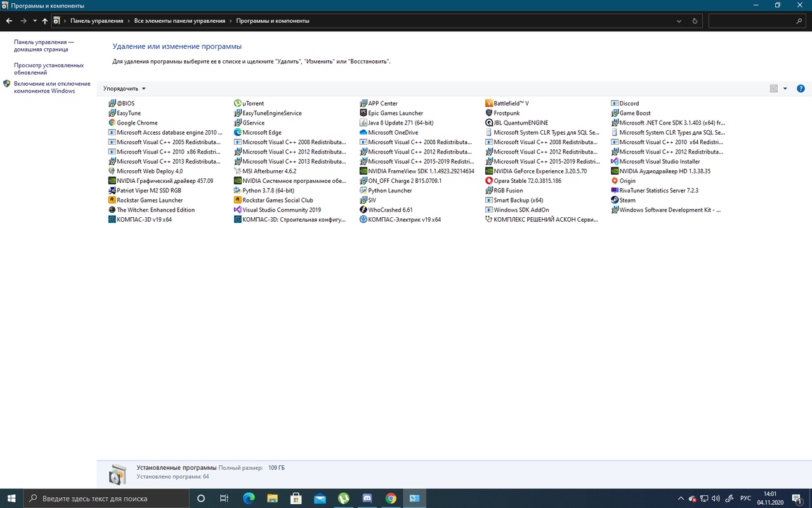Open Windows Start menu

pos(11,498)
